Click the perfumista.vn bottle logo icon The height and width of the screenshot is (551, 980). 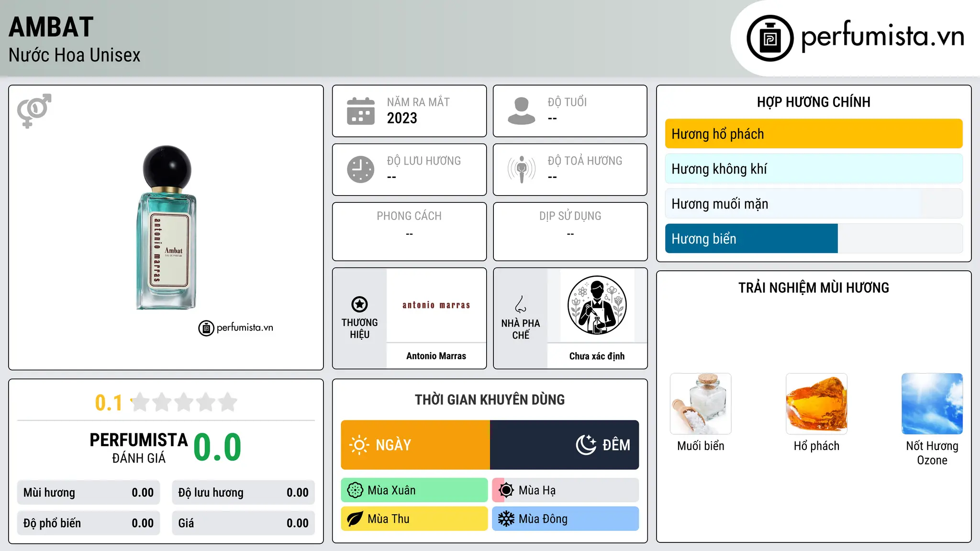(770, 38)
